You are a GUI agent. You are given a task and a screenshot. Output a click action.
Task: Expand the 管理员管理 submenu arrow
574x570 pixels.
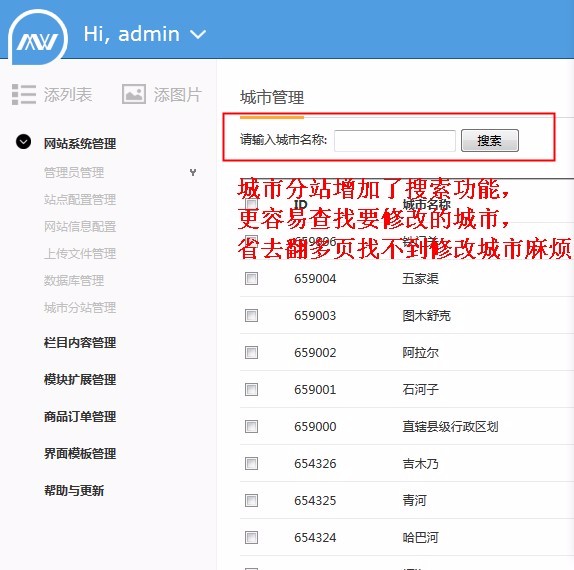(x=193, y=172)
